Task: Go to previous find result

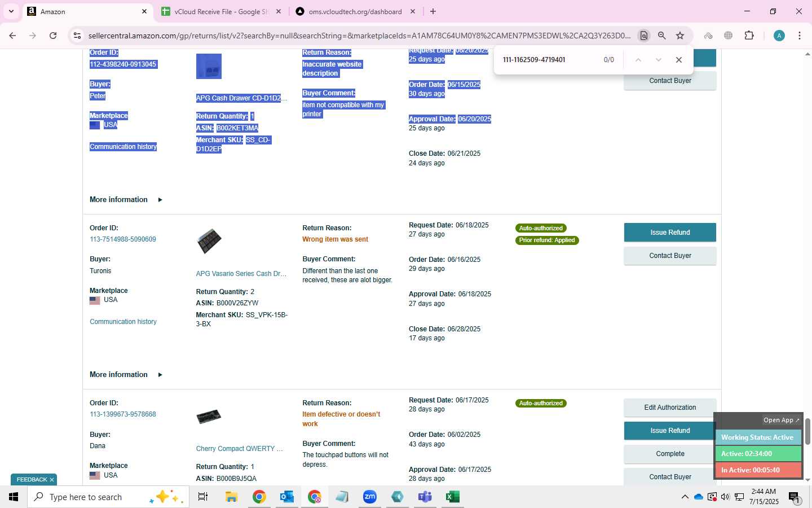Action: click(638, 60)
